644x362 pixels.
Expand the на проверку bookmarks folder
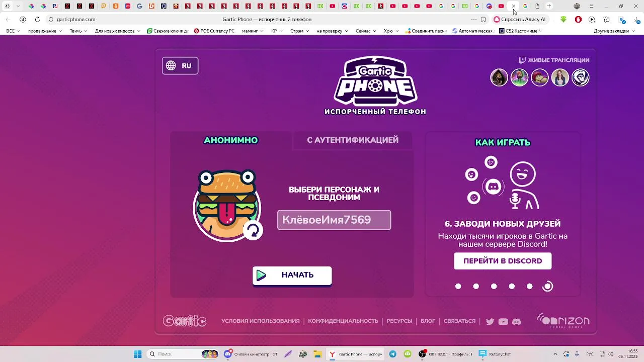click(x=333, y=31)
